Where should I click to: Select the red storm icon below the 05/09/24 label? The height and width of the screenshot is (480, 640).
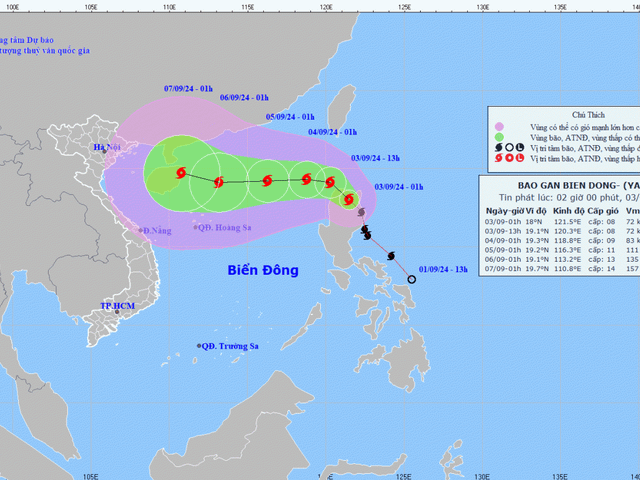coord(266,181)
